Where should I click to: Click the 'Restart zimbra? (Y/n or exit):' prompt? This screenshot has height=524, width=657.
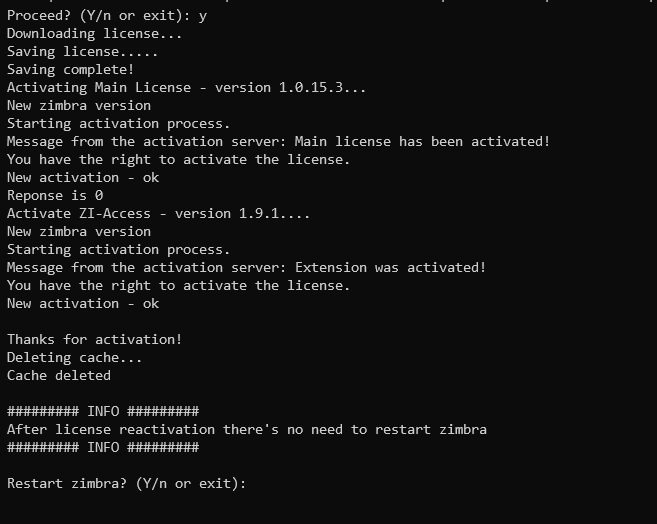[127, 483]
